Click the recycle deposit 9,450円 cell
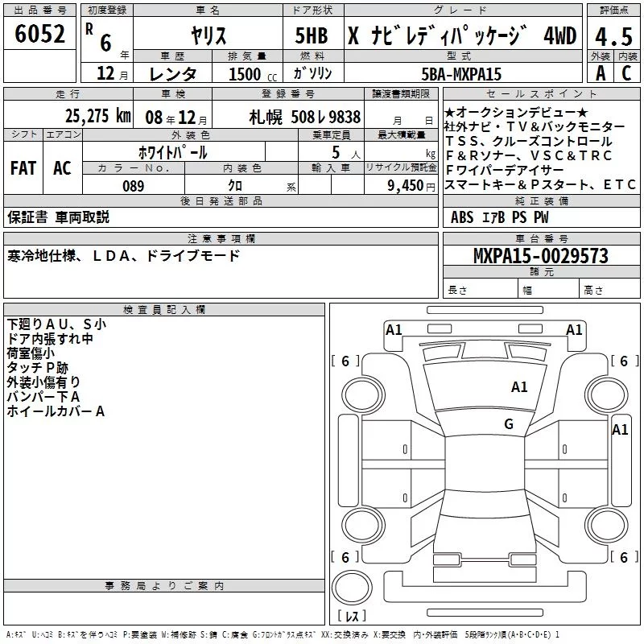 [x=401, y=185]
